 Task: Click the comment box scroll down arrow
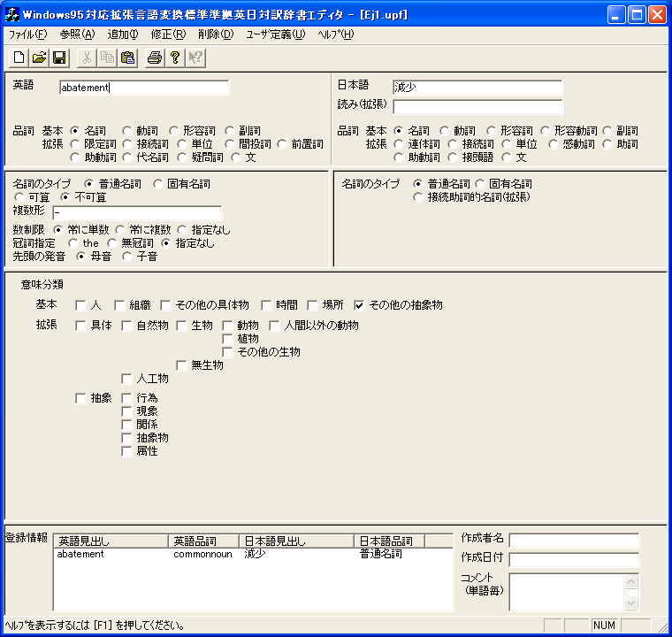[630, 602]
